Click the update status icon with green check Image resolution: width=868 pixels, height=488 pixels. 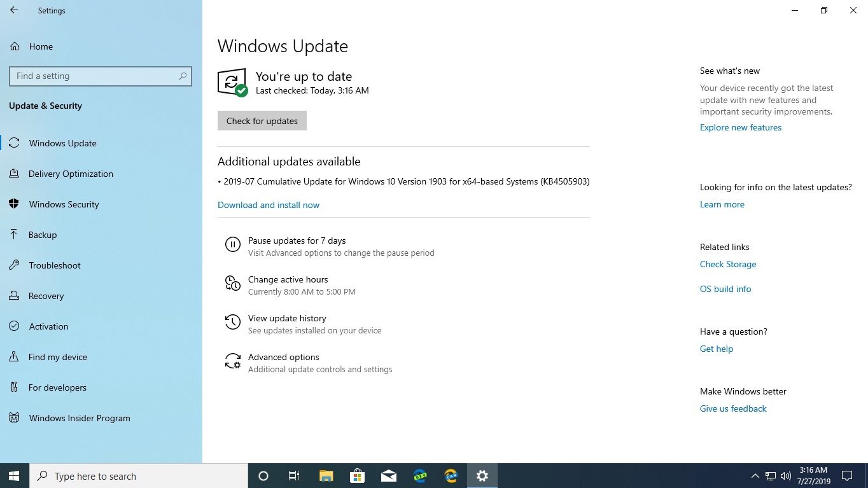click(x=232, y=83)
